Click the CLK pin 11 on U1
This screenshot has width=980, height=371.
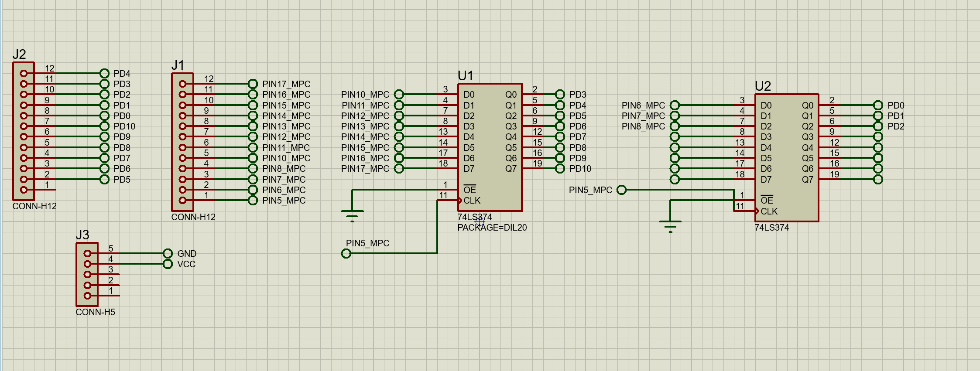(447, 200)
